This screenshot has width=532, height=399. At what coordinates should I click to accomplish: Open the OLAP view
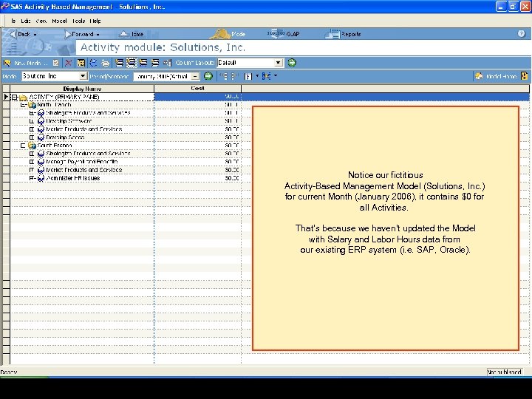pos(284,34)
